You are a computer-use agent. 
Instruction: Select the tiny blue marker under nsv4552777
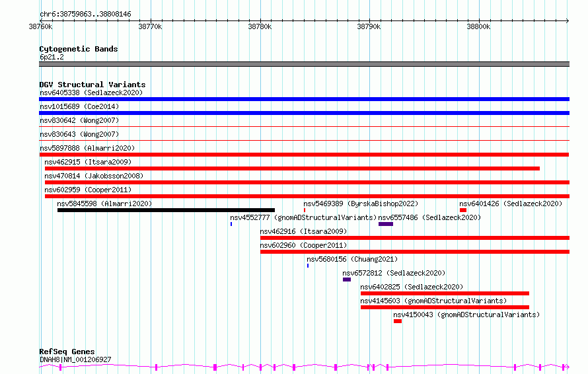pos(231,224)
